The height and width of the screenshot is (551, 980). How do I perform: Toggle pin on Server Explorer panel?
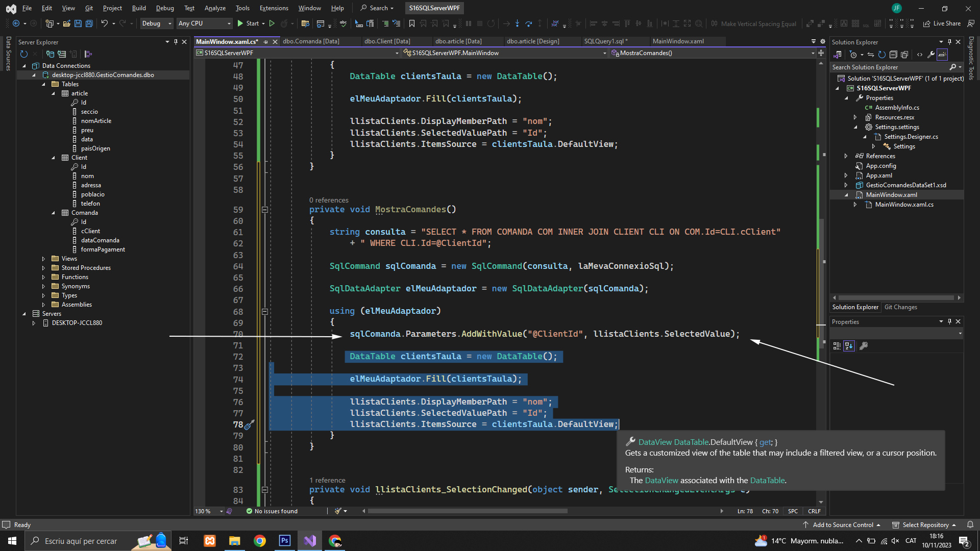point(176,42)
